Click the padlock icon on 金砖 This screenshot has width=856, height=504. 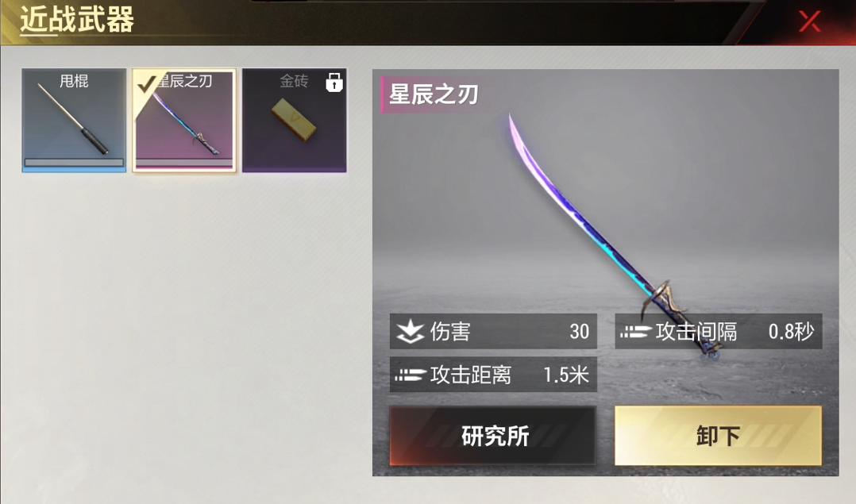tap(334, 83)
